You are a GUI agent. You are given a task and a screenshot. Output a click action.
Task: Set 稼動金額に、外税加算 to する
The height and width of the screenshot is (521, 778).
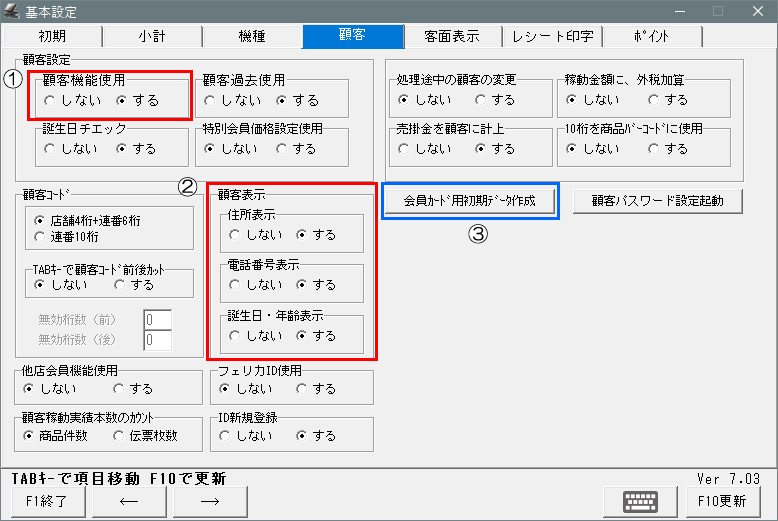[x=654, y=100]
